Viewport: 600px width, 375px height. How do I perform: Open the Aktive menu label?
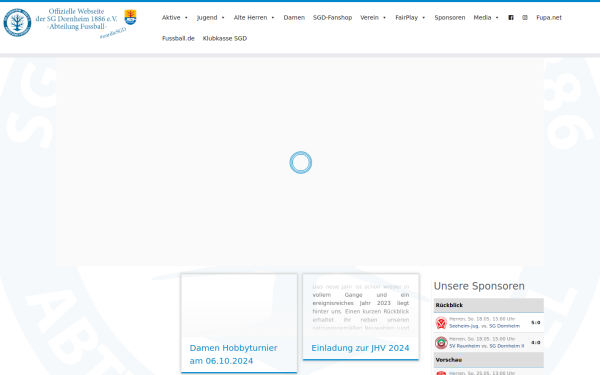click(x=171, y=18)
